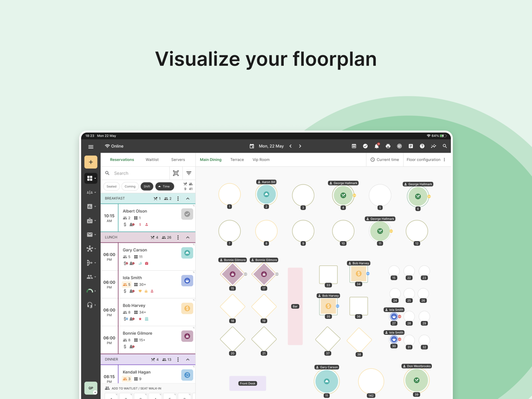Collapse the Lunch section
The width and height of the screenshot is (532, 399).
pos(188,237)
